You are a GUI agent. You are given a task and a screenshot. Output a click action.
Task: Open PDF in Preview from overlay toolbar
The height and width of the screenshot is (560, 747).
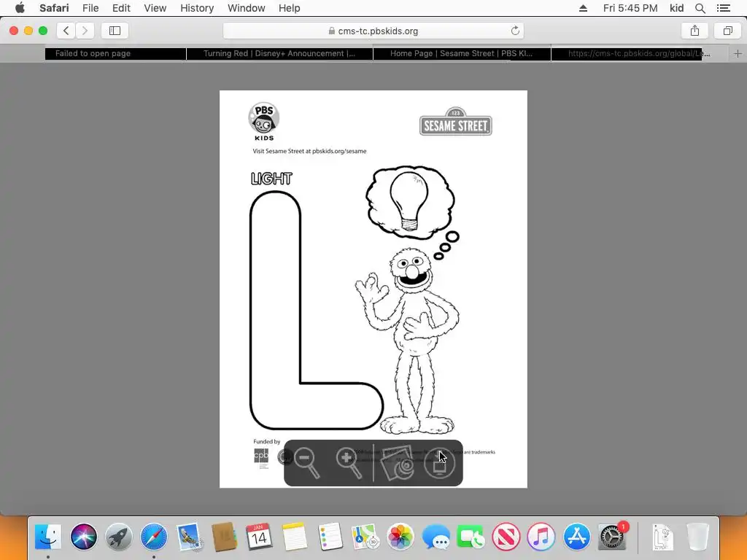click(x=398, y=462)
